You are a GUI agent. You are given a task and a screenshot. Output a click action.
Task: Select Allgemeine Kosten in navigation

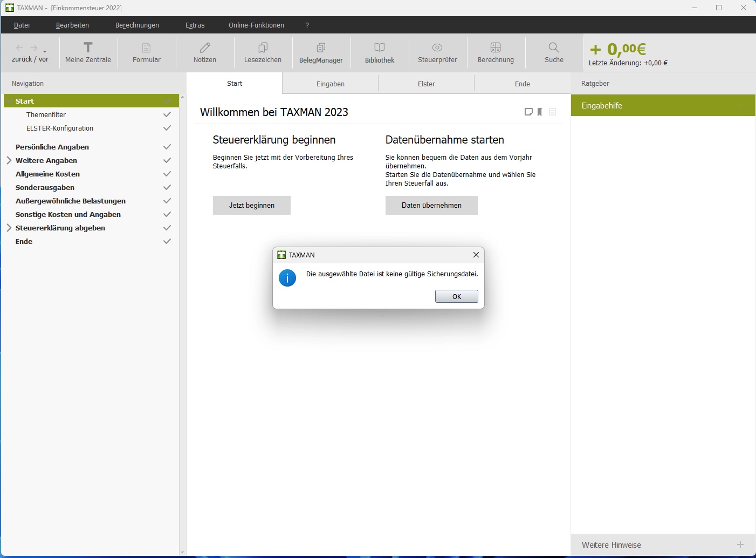pyautogui.click(x=47, y=174)
